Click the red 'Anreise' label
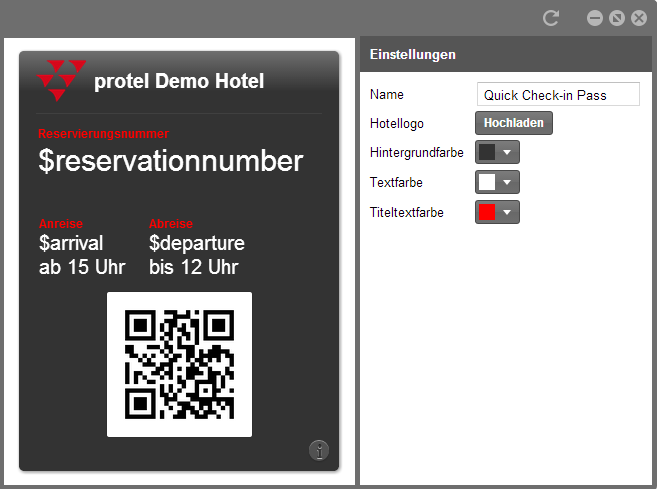 coord(61,223)
